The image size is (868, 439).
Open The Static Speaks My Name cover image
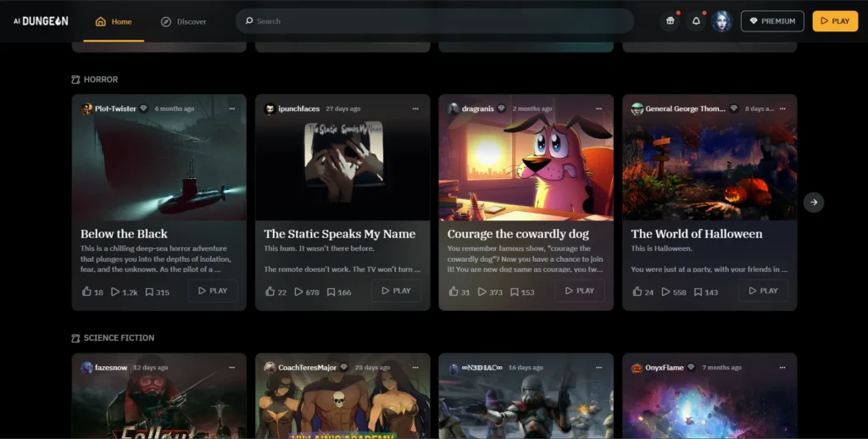click(342, 158)
